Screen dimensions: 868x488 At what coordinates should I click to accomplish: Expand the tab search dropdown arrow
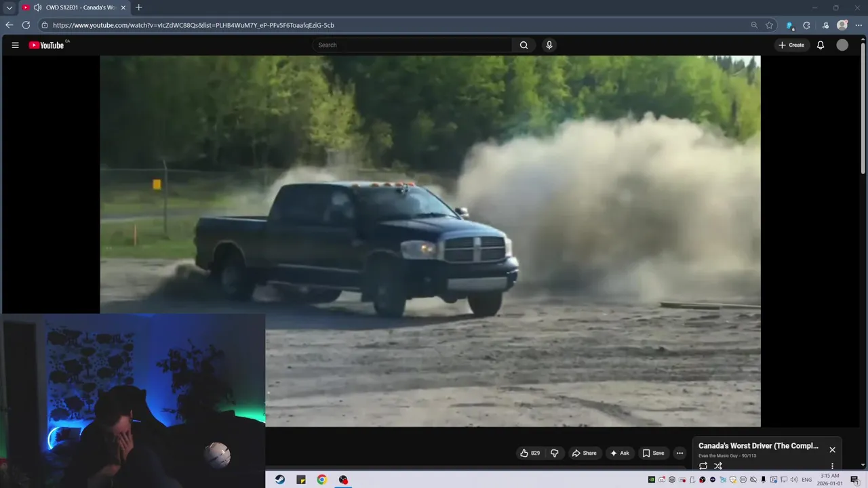point(9,7)
